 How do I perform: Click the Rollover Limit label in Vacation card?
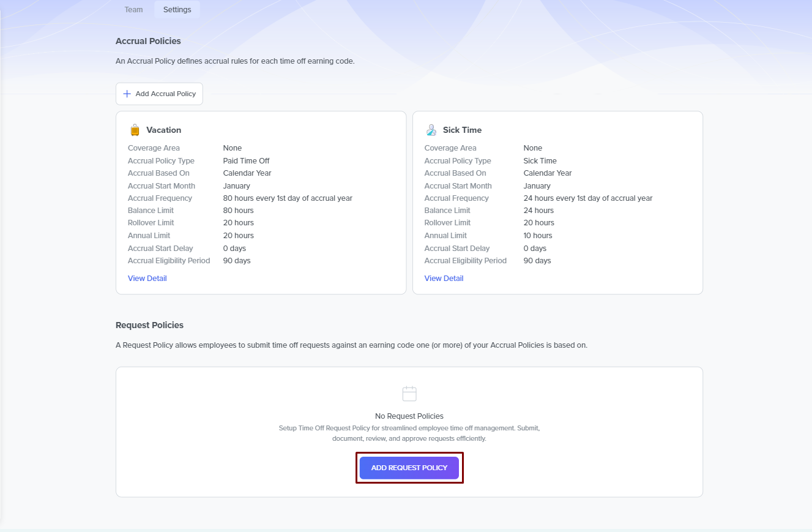click(x=151, y=223)
